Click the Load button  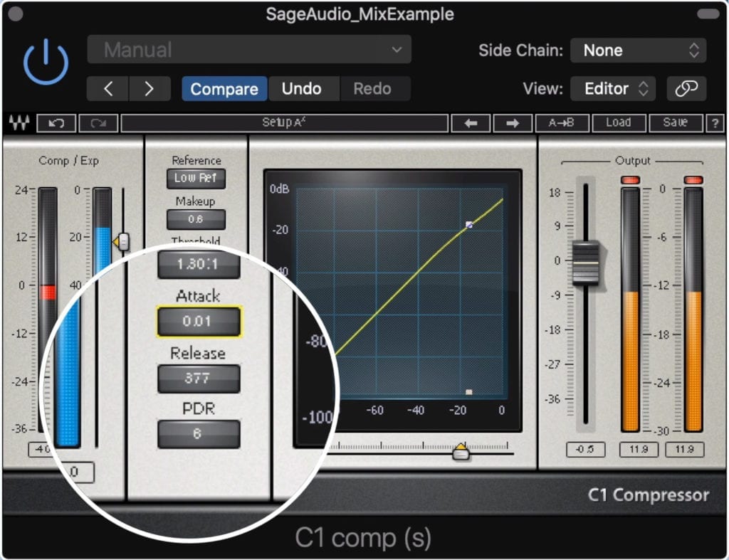pyautogui.click(x=619, y=123)
